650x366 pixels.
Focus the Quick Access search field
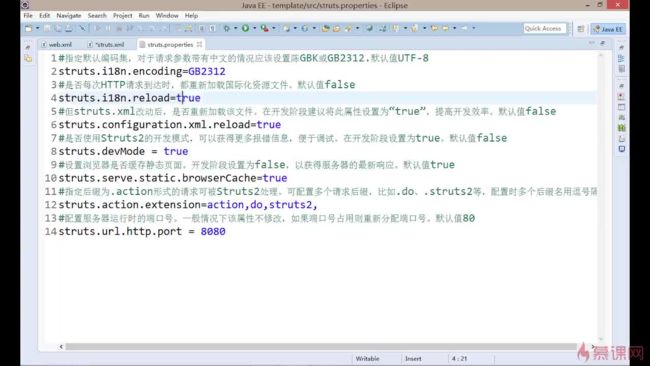coord(544,29)
